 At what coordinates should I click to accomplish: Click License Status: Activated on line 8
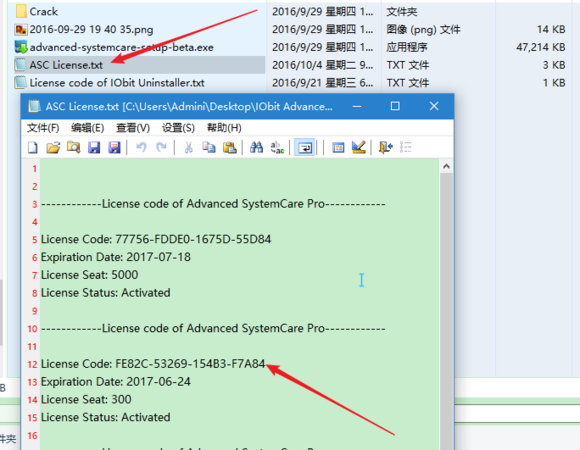click(x=106, y=292)
